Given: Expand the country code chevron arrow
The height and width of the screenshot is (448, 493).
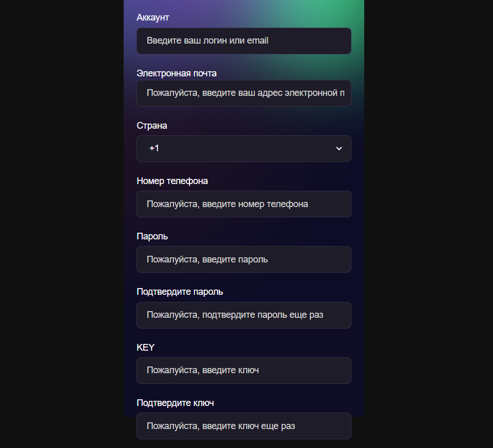Looking at the screenshot, I should point(339,149).
